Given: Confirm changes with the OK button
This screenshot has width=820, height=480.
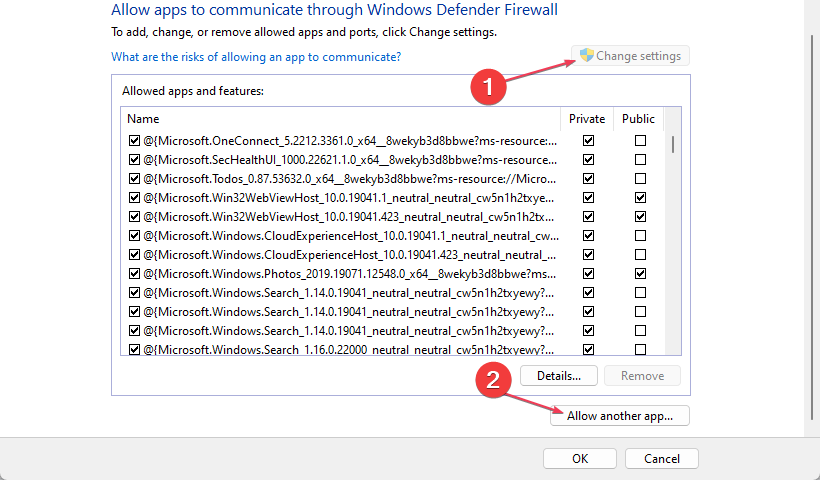Looking at the screenshot, I should 580,459.
